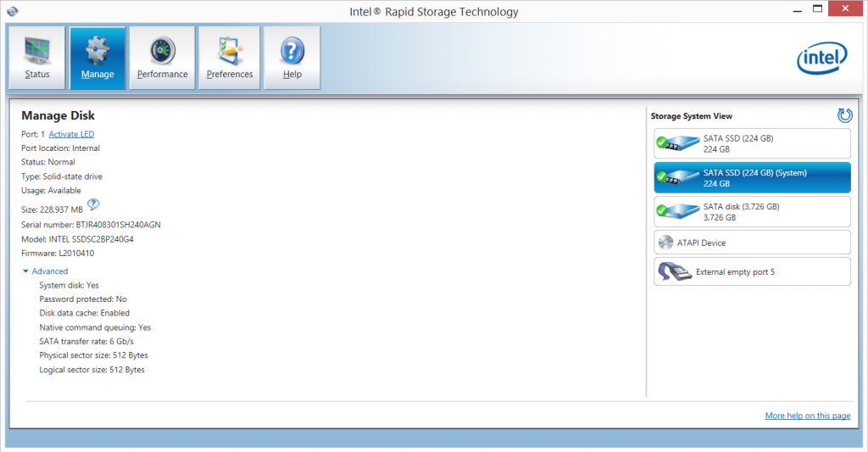
Task: Click the external port cable icon
Action: pos(675,272)
